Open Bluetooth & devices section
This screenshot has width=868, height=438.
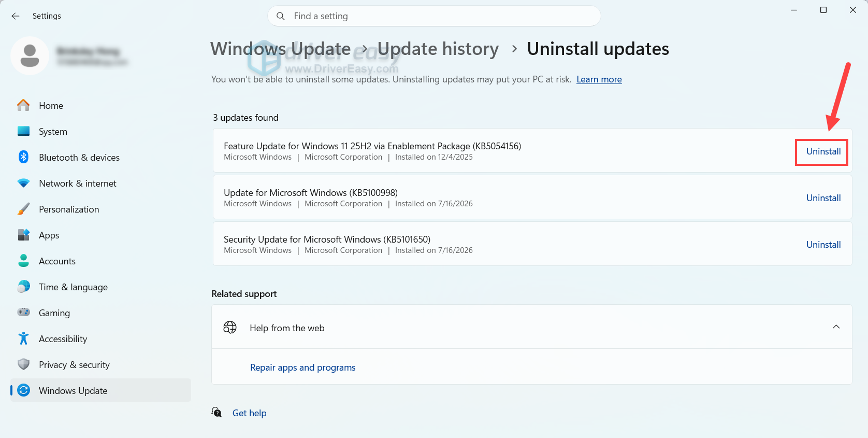tap(100, 157)
